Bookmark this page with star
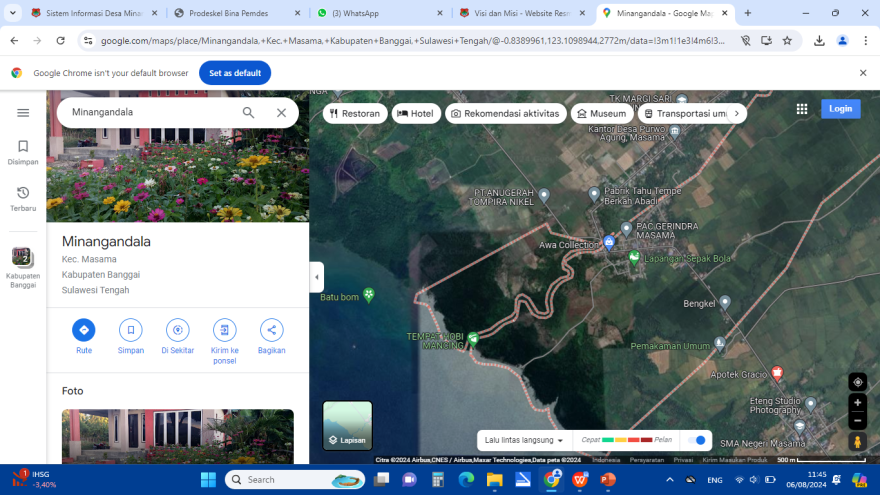Viewport: 880px width, 495px height. click(787, 40)
